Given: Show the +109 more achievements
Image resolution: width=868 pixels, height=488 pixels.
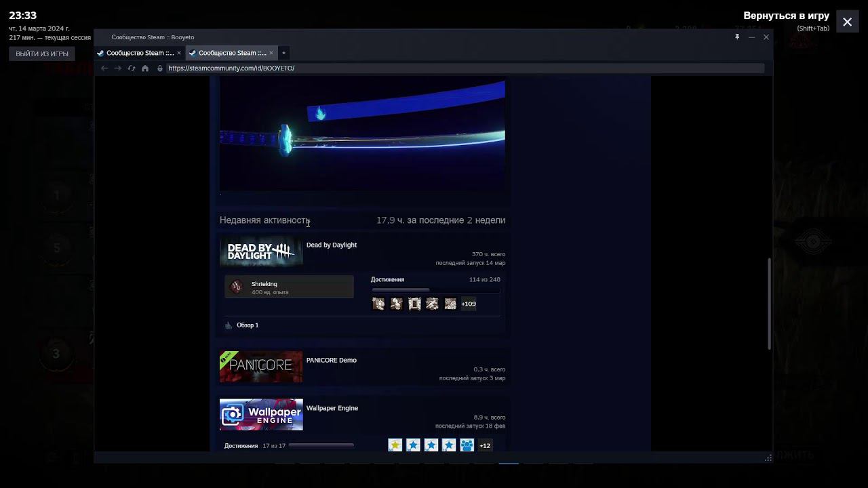Looking at the screenshot, I should tap(469, 304).
